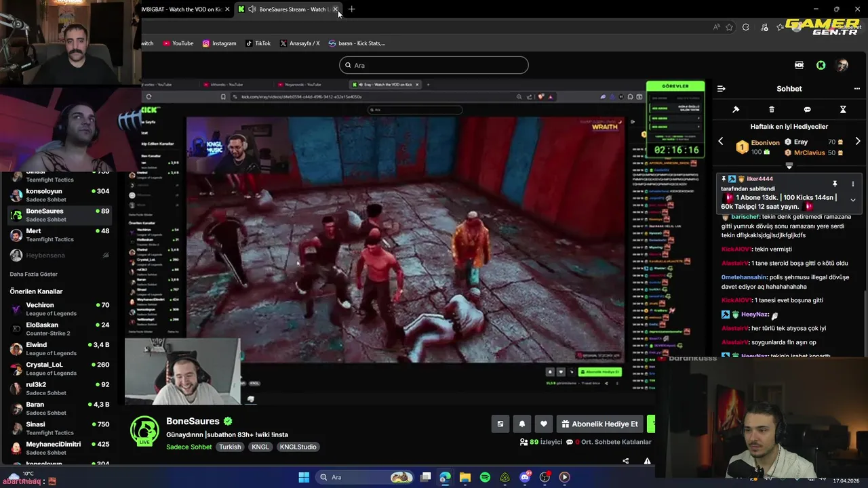Collapse the Sohbet chat panel
Screen dimensions: 868x488
(x=722, y=89)
